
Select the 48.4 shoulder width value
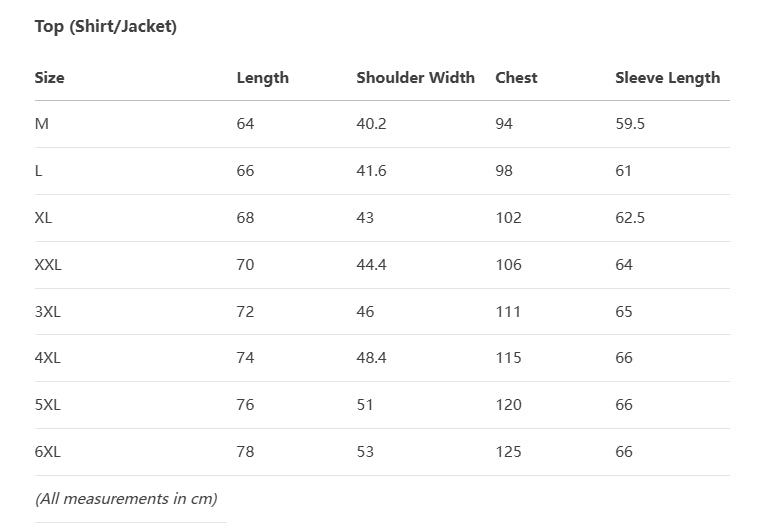(x=371, y=358)
